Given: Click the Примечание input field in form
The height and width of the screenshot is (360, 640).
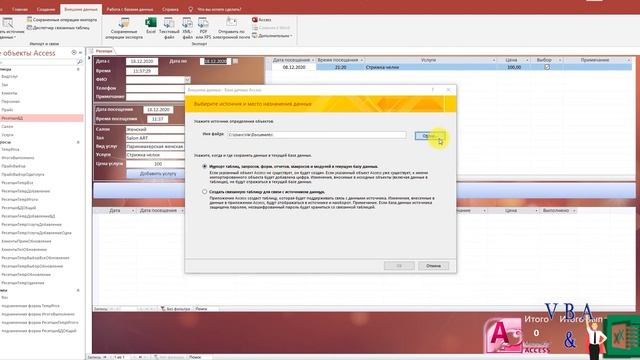Looking at the screenshot, I should (155, 97).
